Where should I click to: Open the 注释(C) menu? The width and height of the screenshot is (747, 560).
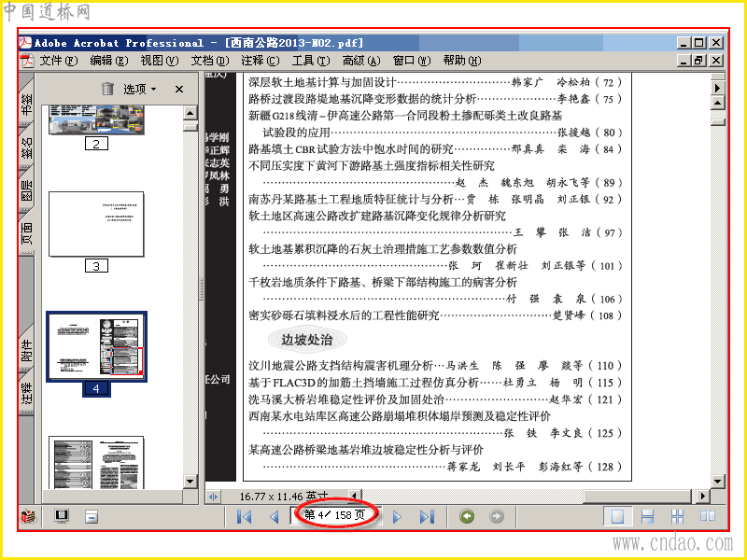pos(261,61)
